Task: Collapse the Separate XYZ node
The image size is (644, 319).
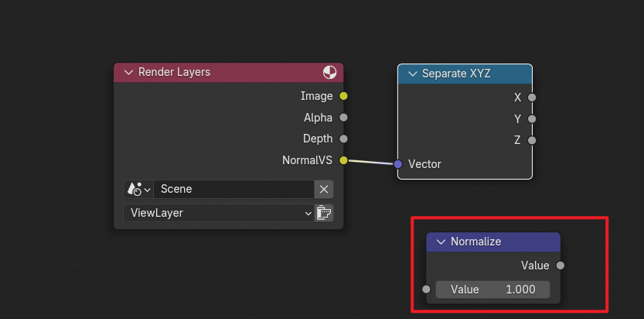Action: (x=412, y=74)
